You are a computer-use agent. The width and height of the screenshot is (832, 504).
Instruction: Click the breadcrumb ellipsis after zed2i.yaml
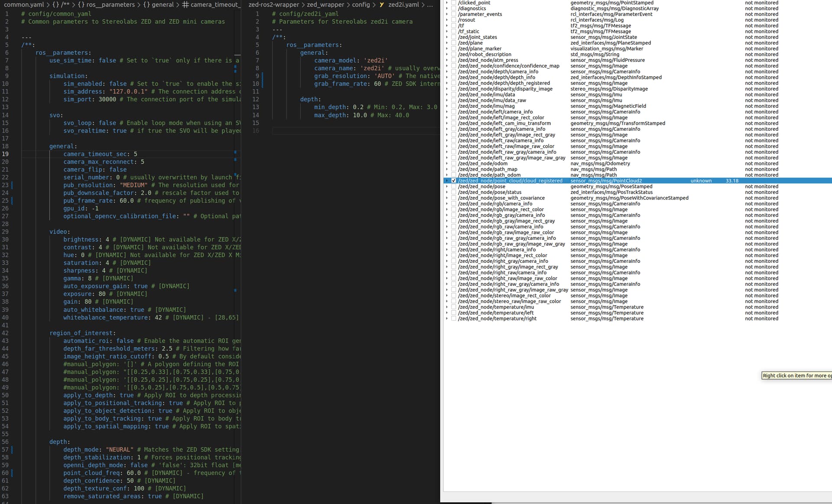430,5
